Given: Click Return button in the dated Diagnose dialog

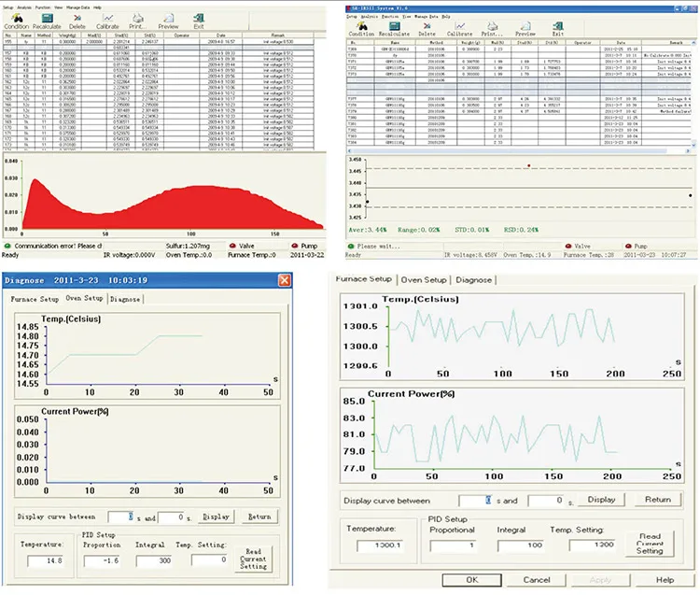Looking at the screenshot, I should [259, 516].
